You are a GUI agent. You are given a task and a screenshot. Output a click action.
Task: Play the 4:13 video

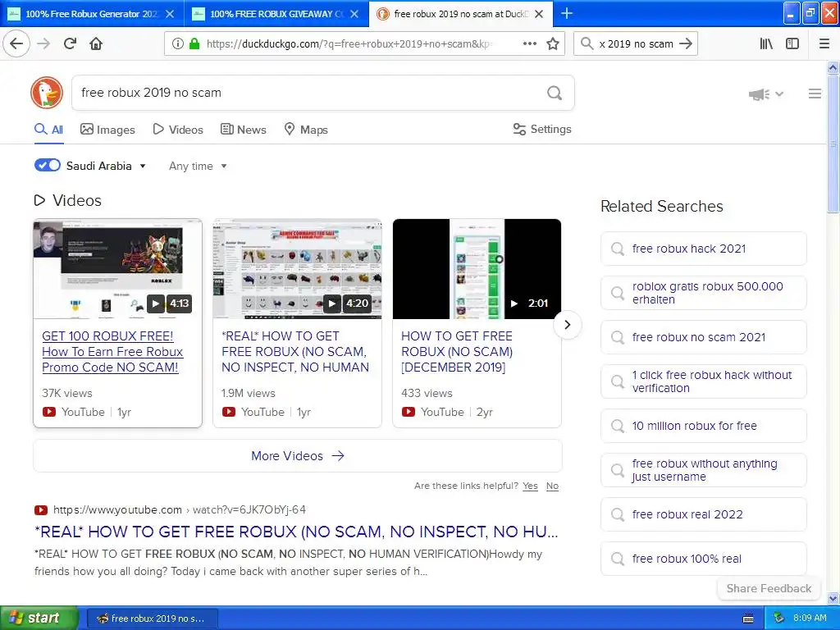[x=155, y=304]
